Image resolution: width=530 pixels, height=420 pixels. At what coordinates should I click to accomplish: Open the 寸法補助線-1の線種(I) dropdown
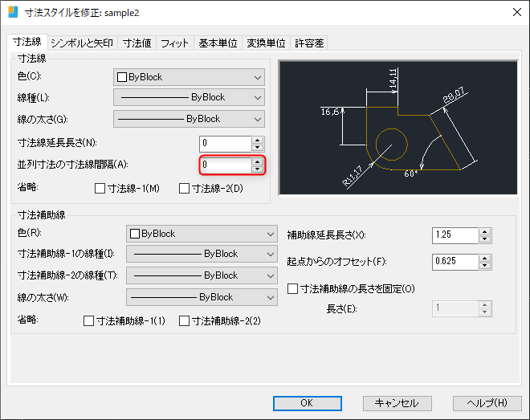coord(202,254)
